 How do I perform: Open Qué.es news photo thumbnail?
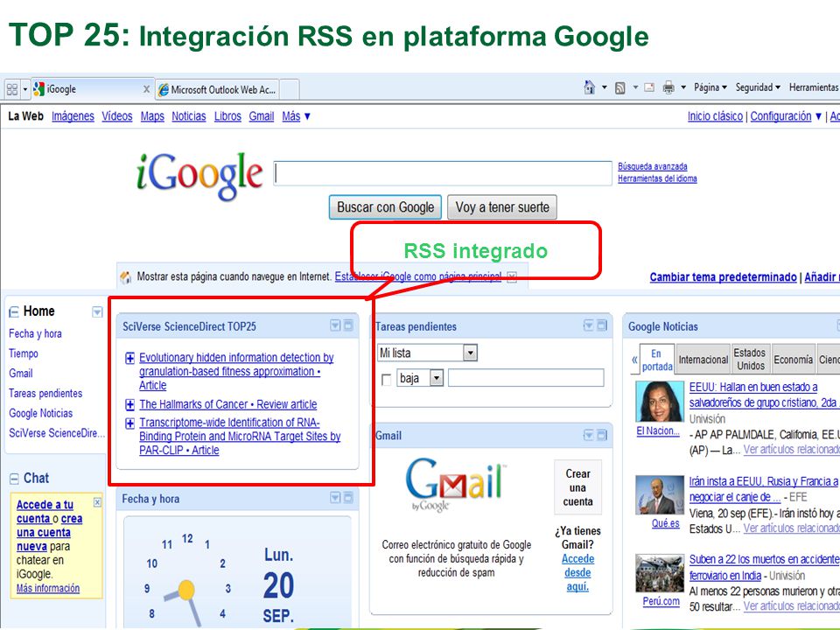(x=660, y=495)
